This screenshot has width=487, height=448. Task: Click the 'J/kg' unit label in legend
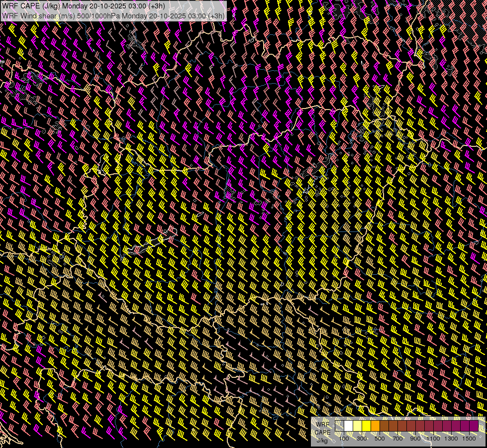322,441
